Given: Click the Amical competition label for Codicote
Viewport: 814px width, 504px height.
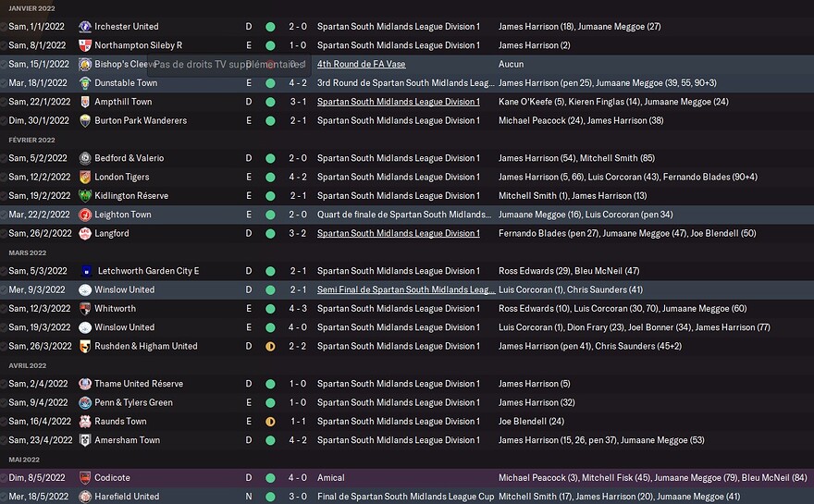Looking at the screenshot, I should (x=331, y=478).
